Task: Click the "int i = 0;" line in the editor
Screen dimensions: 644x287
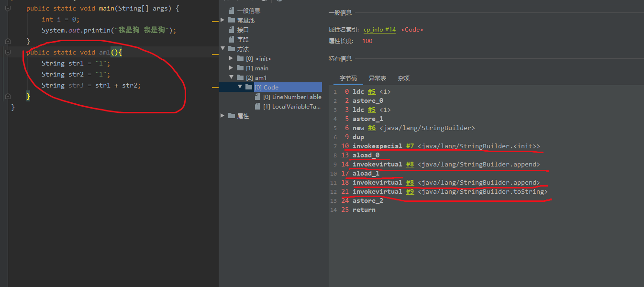Action: (60, 19)
